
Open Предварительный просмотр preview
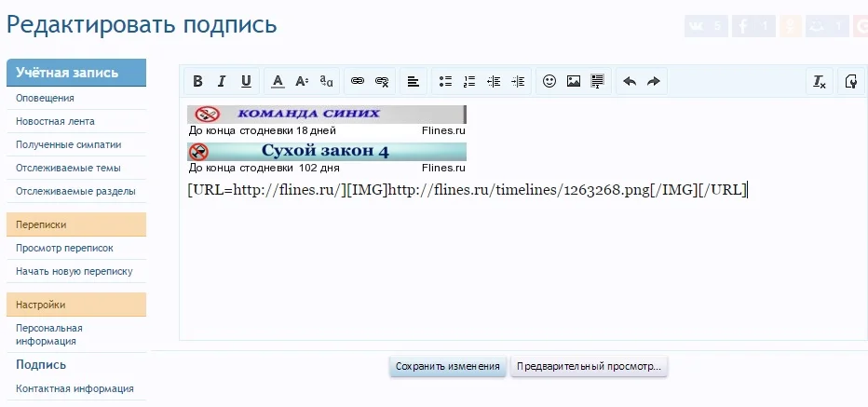point(589,366)
